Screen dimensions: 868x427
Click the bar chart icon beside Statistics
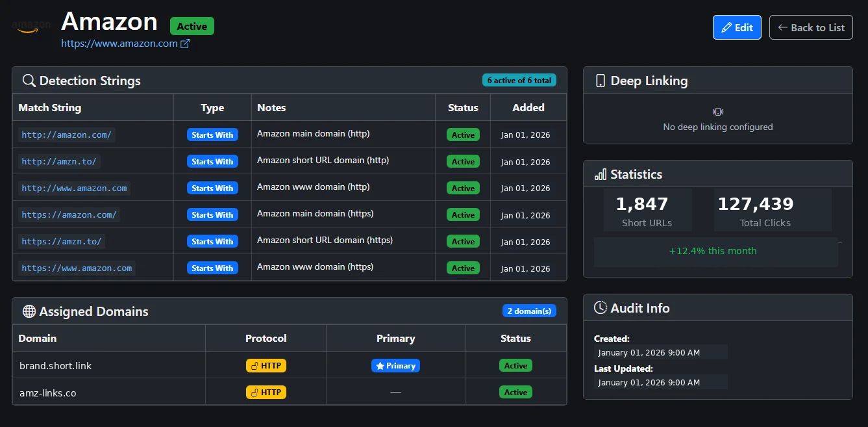tap(600, 174)
